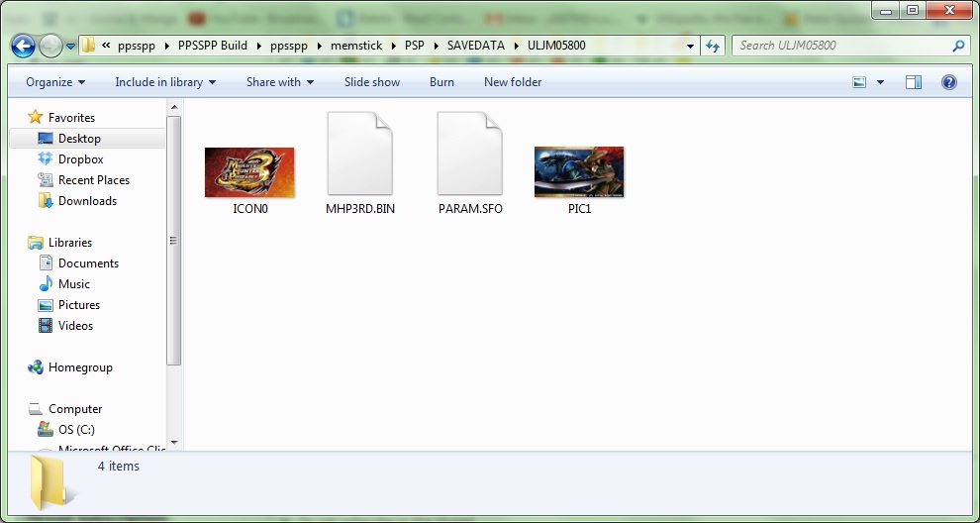Viewport: 980px width, 523px height.
Task: Select the MHP3RD.BIN file icon
Action: tap(359, 155)
